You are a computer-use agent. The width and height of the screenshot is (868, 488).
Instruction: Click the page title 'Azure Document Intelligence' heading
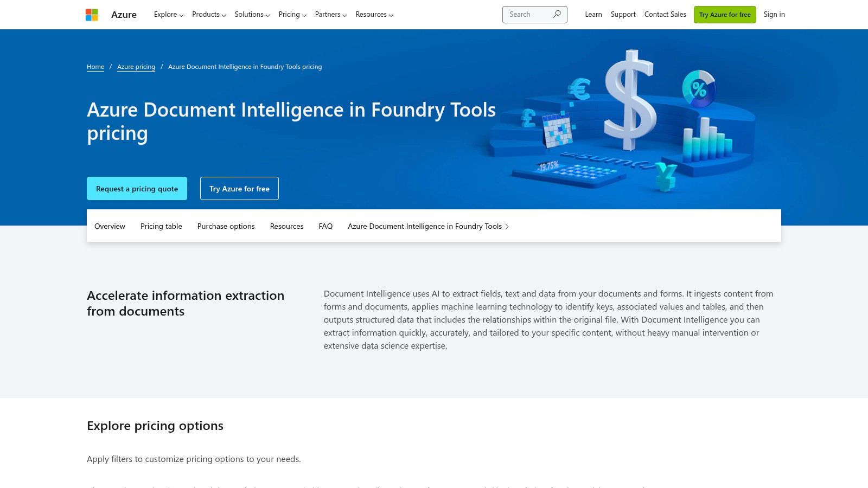coord(291,121)
